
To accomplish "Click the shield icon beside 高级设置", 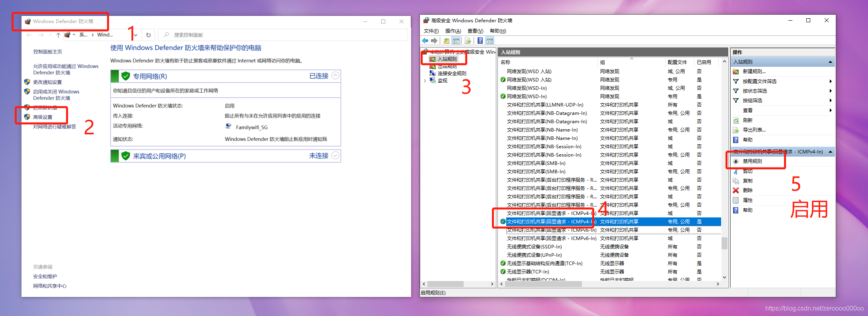I will 27,117.
